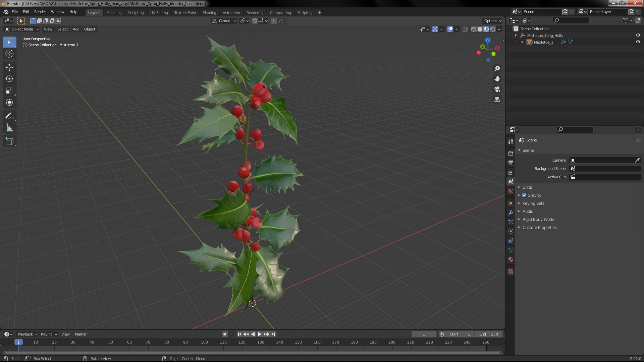Viewport: 644px width, 362px height.
Task: Open the Object Mode dropdown
Action: [x=22, y=29]
